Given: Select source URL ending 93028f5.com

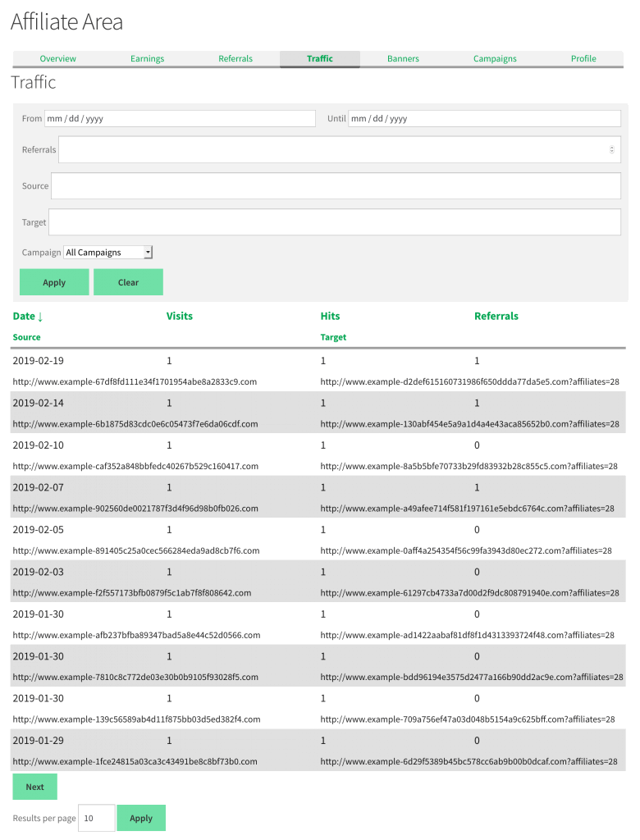Looking at the screenshot, I should pos(135,677).
